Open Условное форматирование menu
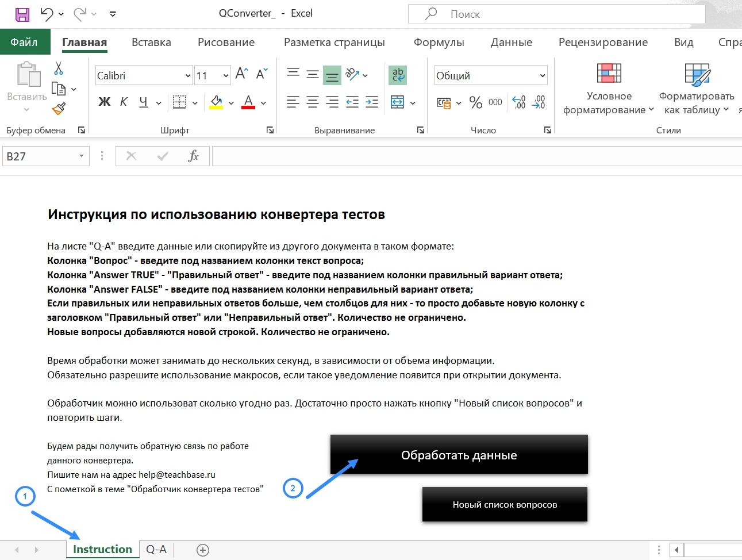The width and height of the screenshot is (742, 560). click(x=609, y=89)
